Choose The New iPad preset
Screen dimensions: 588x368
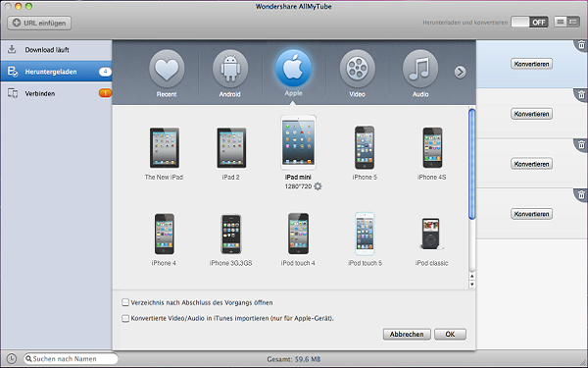pos(165,154)
